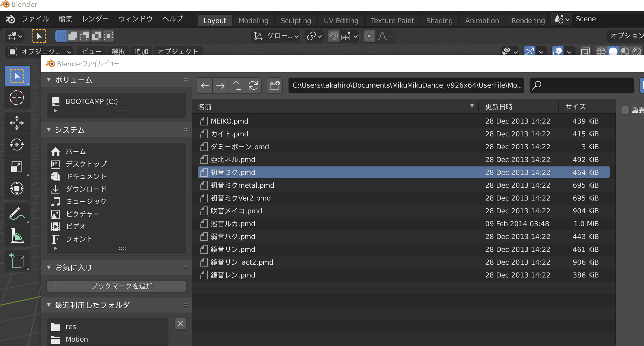Collapse the ボリューム panel
The width and height of the screenshot is (644, 346).
pyautogui.click(x=49, y=80)
